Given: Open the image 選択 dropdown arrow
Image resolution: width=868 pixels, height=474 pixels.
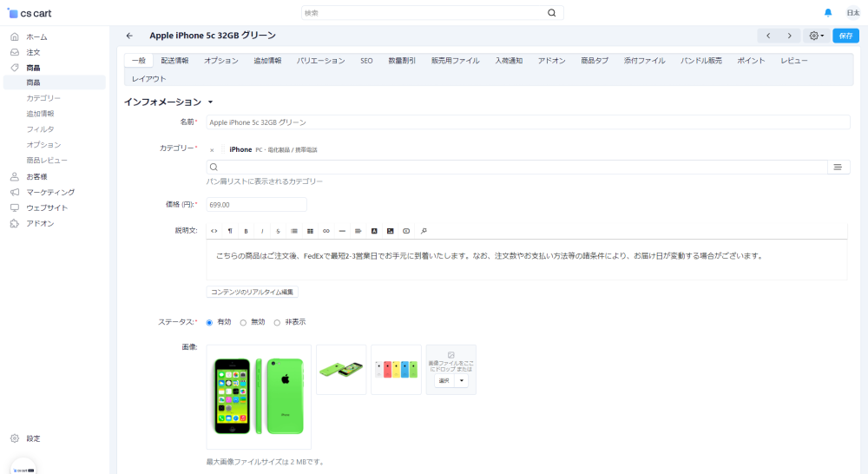Looking at the screenshot, I should pos(462,381).
